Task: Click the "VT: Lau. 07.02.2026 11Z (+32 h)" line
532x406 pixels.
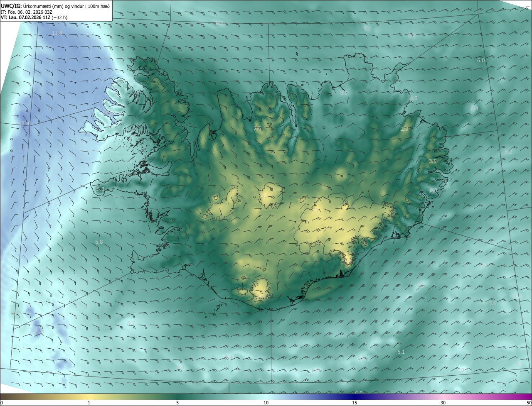Action: [x=34, y=18]
